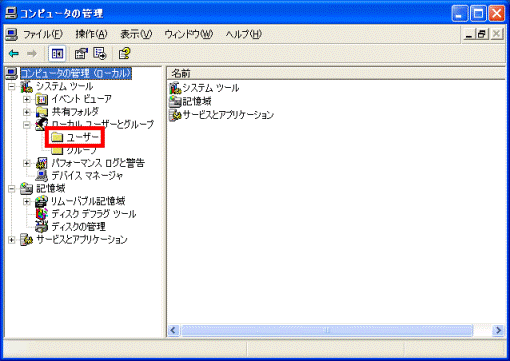The height and width of the screenshot is (361, 510).
Task: Open システム ツール in the right pane
Action: pyautogui.click(x=211, y=88)
